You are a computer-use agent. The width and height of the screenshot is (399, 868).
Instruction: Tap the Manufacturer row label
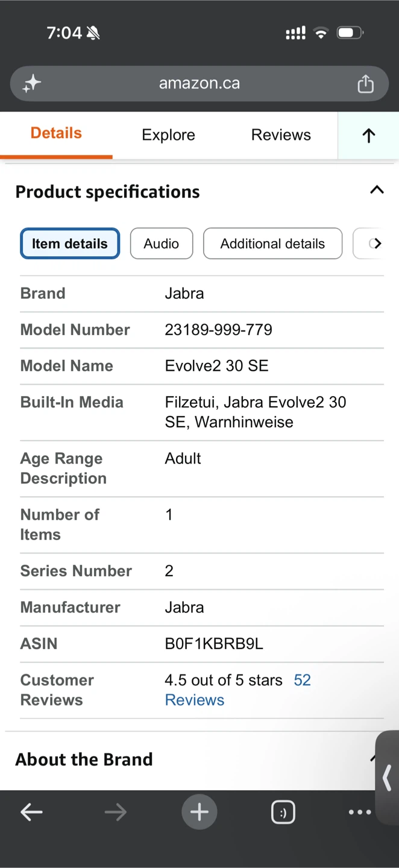pyautogui.click(x=71, y=607)
